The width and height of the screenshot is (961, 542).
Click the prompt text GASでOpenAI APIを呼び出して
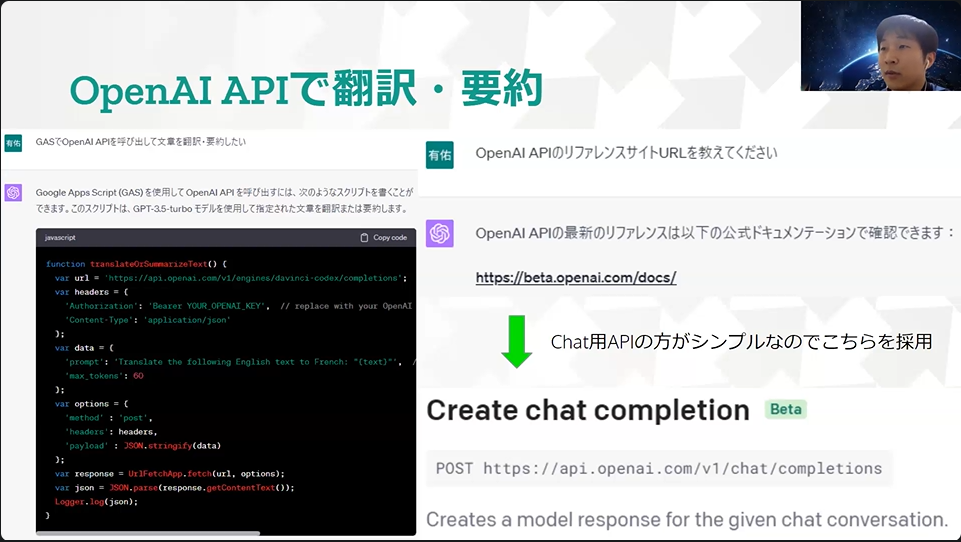pos(140,142)
